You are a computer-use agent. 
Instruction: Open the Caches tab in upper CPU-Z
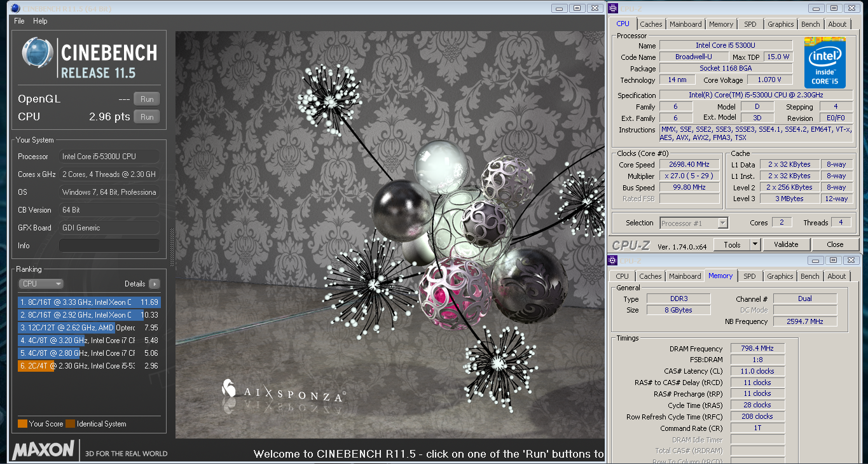[x=651, y=24]
